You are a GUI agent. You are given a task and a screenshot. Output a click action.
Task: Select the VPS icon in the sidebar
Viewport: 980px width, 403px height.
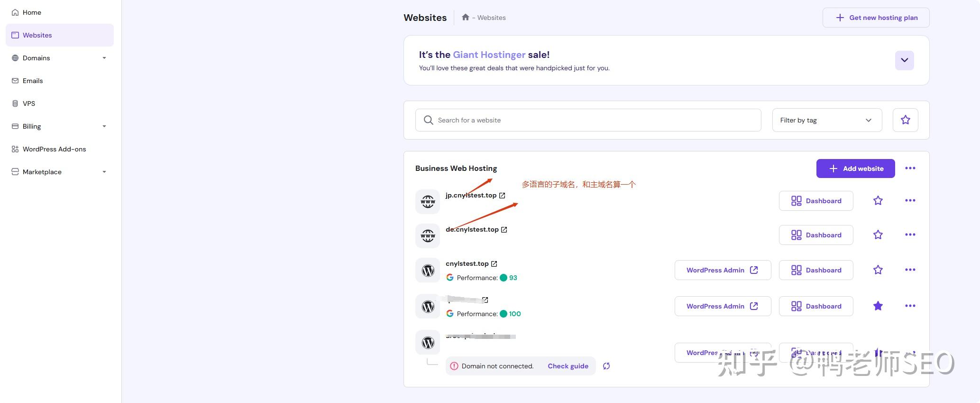pos(15,103)
